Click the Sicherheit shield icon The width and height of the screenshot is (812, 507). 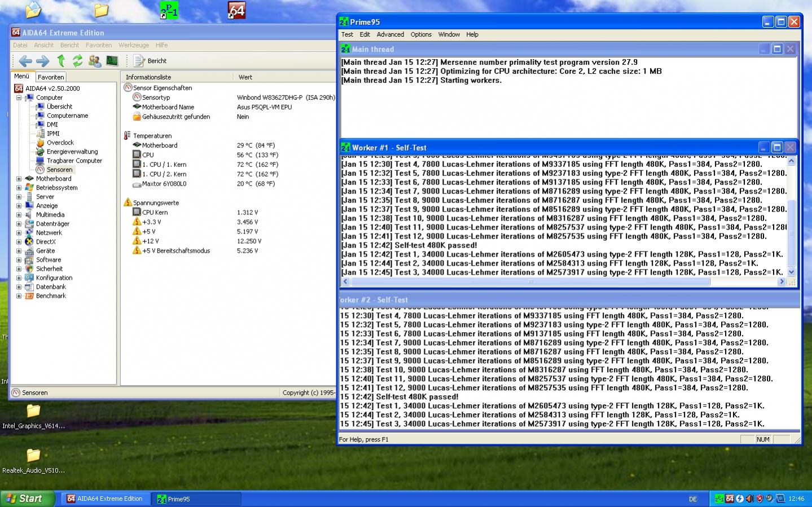coord(29,269)
